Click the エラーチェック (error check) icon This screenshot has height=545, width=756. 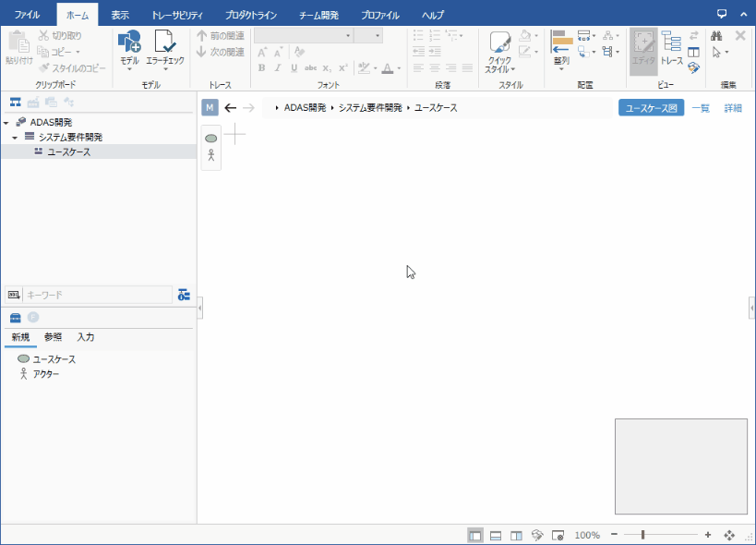click(x=165, y=42)
